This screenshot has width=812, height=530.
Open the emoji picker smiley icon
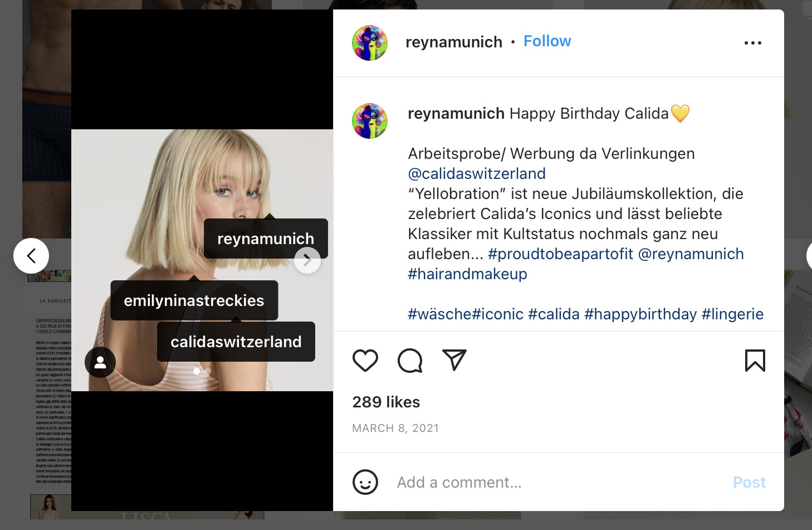[365, 482]
